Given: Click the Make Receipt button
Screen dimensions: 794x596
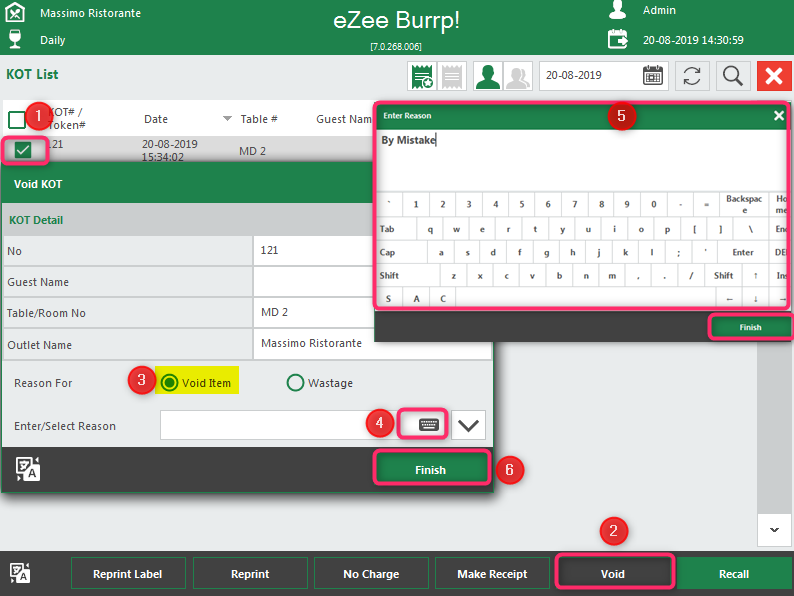Looking at the screenshot, I should click(492, 574).
